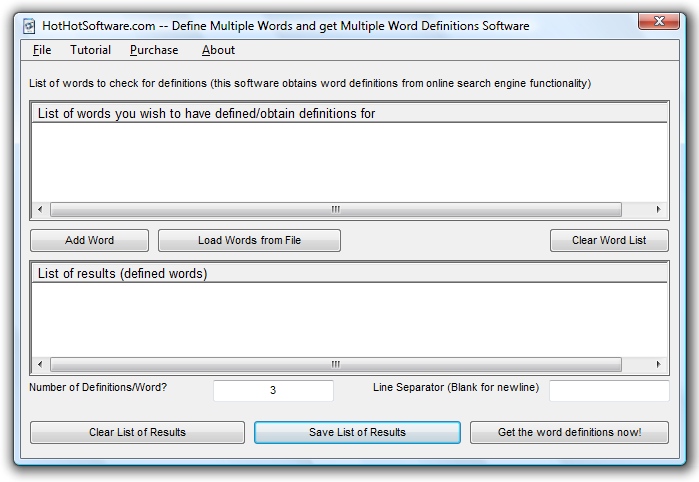Open the Purchase menu
699x482 pixels.
154,50
